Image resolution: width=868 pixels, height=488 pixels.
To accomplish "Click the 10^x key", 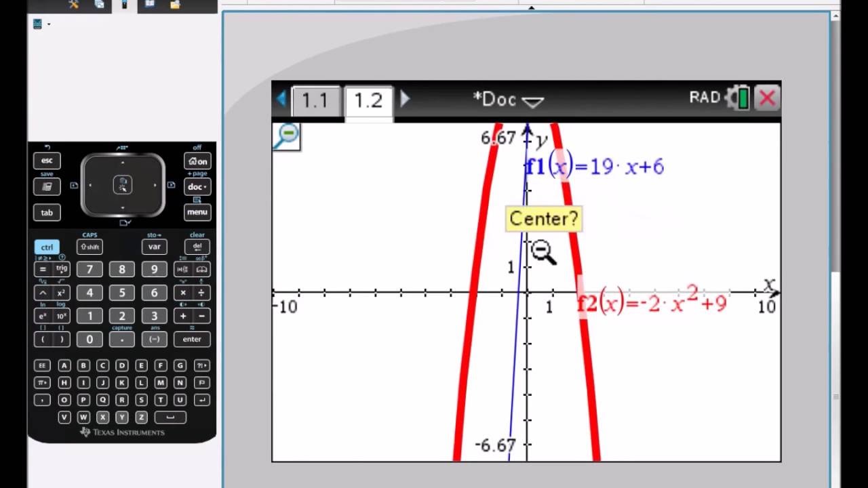I will [62, 316].
